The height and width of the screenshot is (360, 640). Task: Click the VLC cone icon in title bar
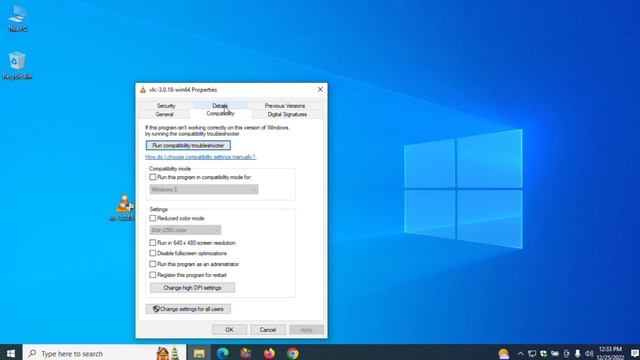point(143,90)
